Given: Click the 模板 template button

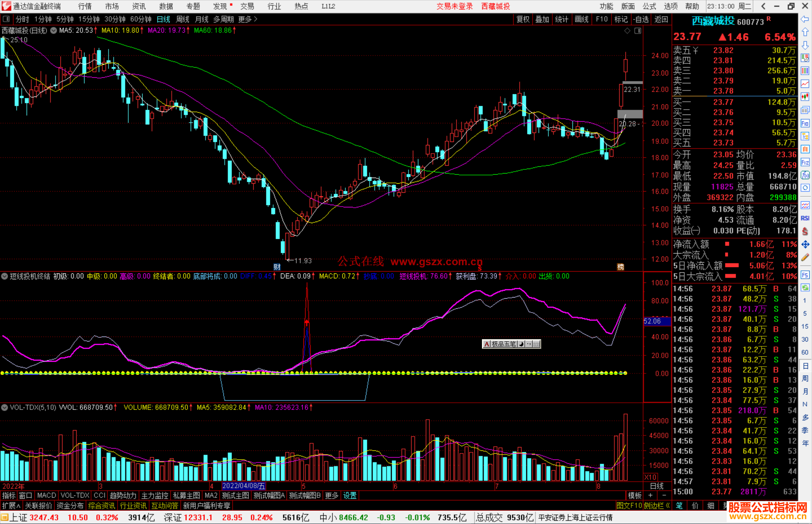Looking at the screenshot, I should click(635, 495).
